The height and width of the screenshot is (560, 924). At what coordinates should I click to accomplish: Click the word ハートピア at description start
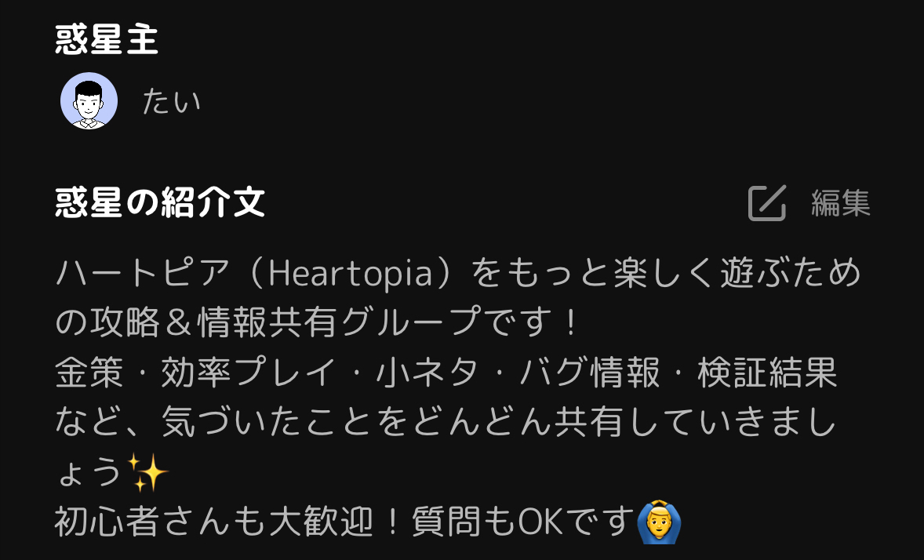[142, 274]
